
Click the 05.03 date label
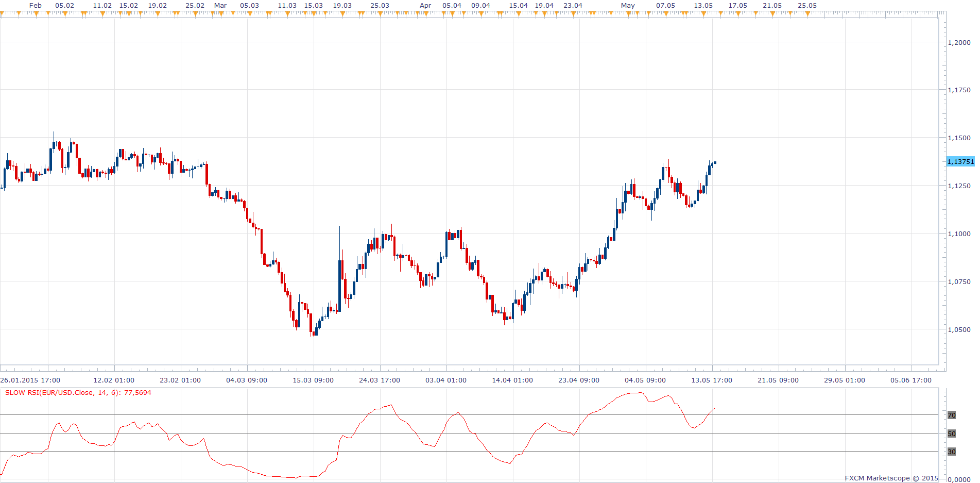pyautogui.click(x=250, y=5)
